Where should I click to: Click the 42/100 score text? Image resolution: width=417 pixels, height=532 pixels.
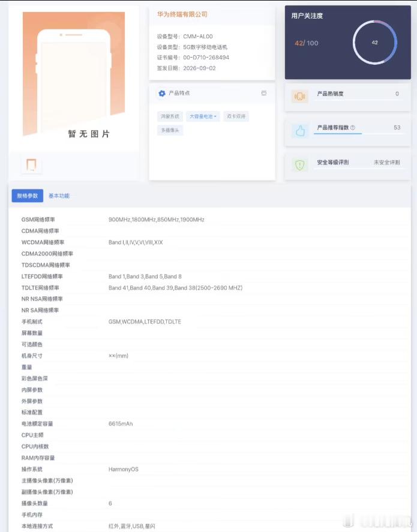(307, 43)
